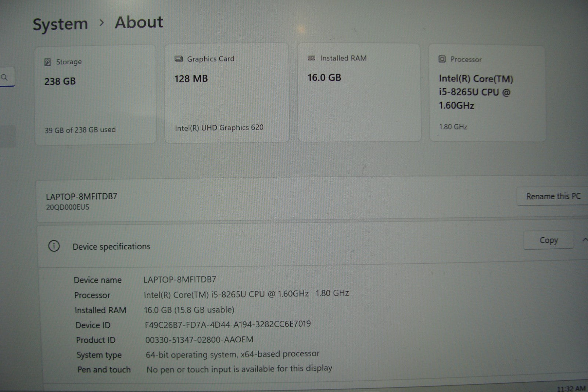Click the info icon beside Device specifications
The height and width of the screenshot is (392, 588).
(54, 246)
